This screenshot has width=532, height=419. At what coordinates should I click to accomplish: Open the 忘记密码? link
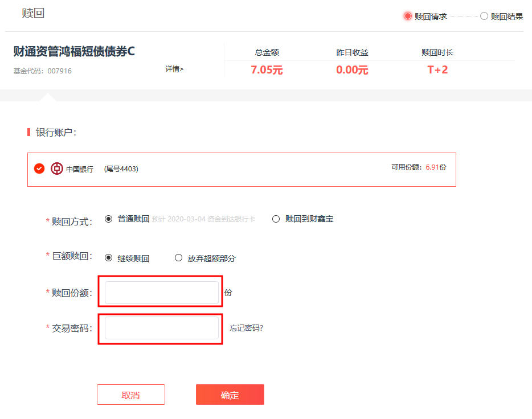click(246, 328)
